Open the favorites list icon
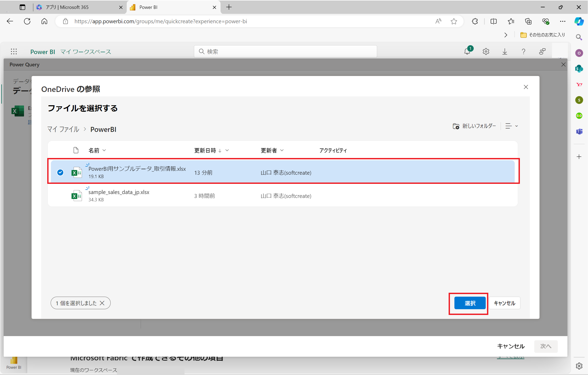Screen dimensions: 588x375 (511, 21)
